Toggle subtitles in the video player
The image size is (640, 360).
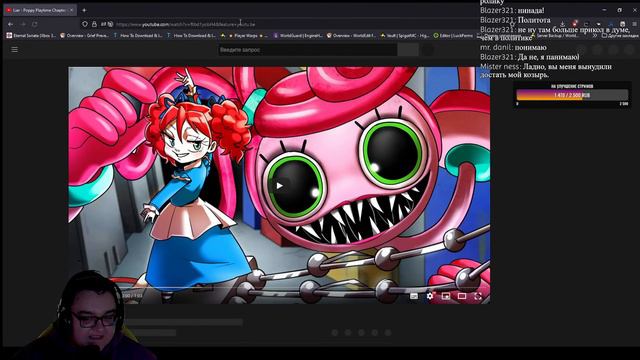[414, 296]
